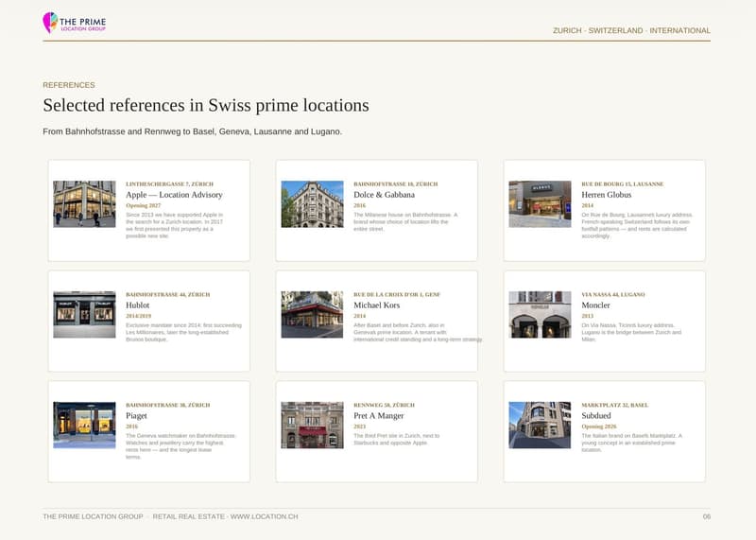Screen dimensions: 756x540
Task: Click the Apple card description paragraph
Action: point(175,225)
